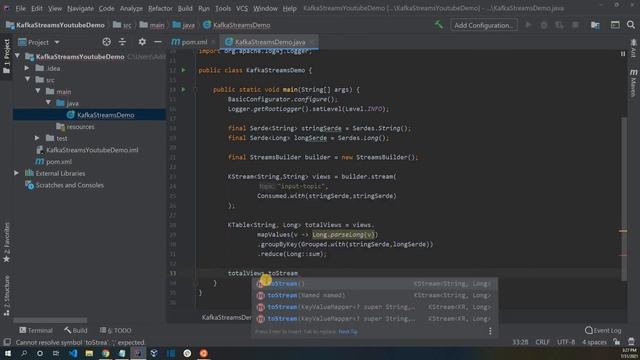Open the VCS menu
Screen dimensions: 640x360
coord(242,8)
